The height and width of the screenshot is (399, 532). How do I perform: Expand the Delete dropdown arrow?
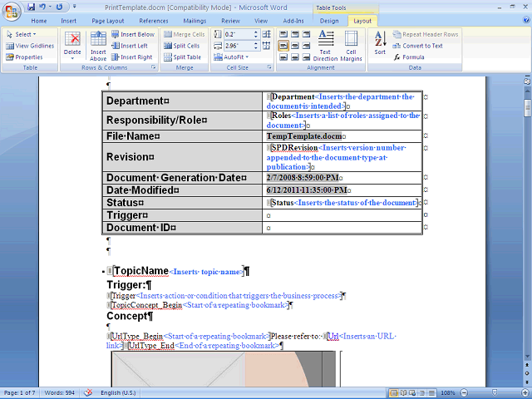pos(72,58)
